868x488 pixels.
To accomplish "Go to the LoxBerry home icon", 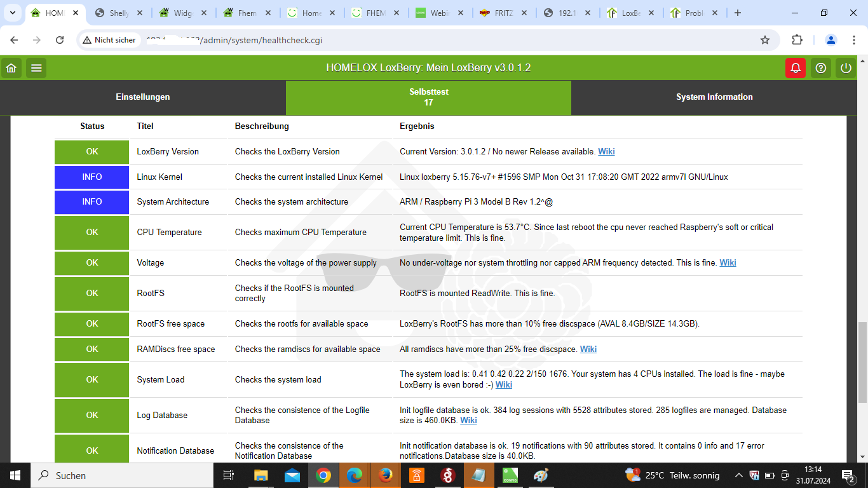I will pos(11,68).
